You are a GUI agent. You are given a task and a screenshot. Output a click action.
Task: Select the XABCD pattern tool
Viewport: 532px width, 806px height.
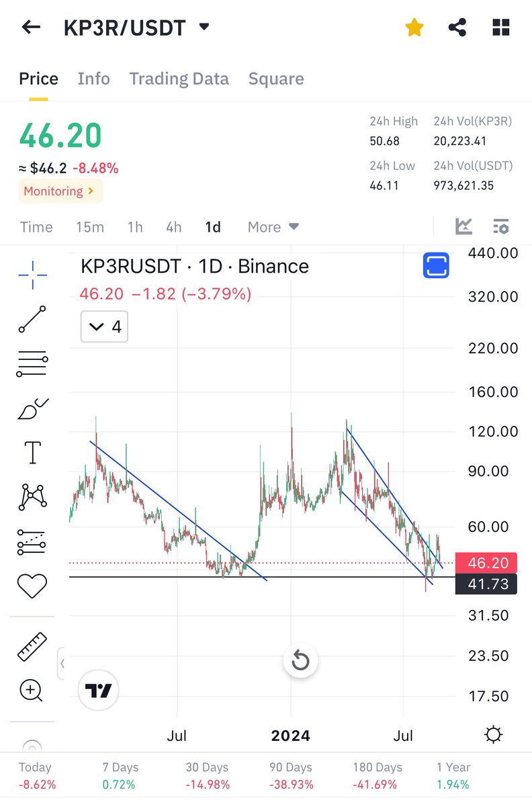[32, 497]
